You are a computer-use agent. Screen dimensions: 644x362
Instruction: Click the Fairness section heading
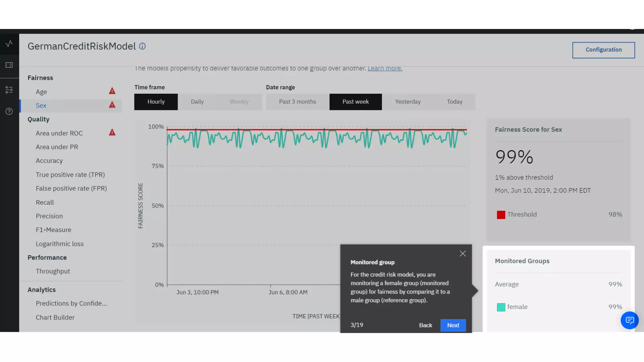click(x=40, y=78)
